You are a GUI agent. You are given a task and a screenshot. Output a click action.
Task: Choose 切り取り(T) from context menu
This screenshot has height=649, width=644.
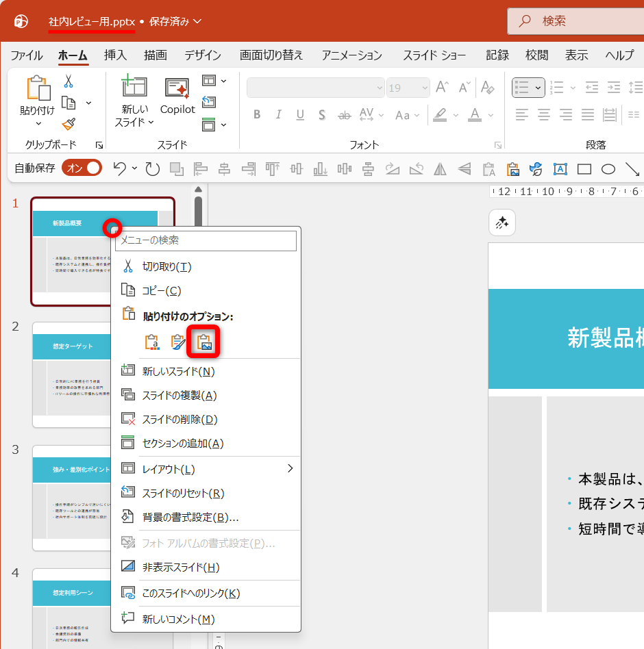206,266
